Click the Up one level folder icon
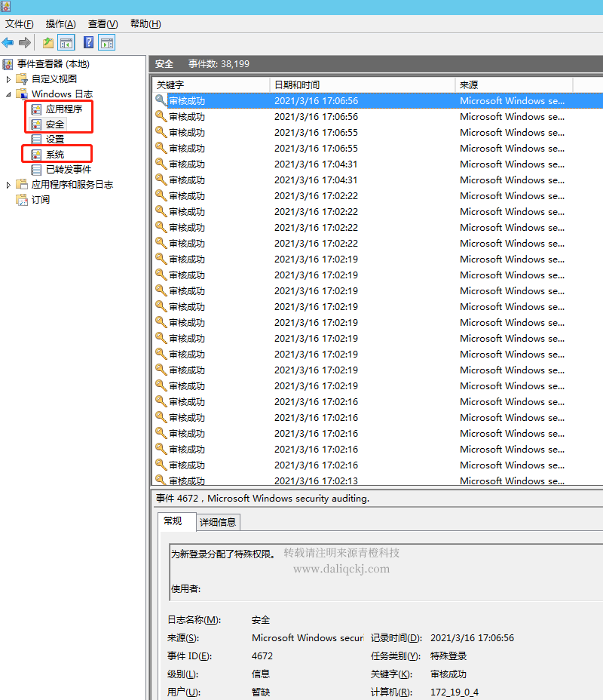603x700 pixels. [47, 43]
